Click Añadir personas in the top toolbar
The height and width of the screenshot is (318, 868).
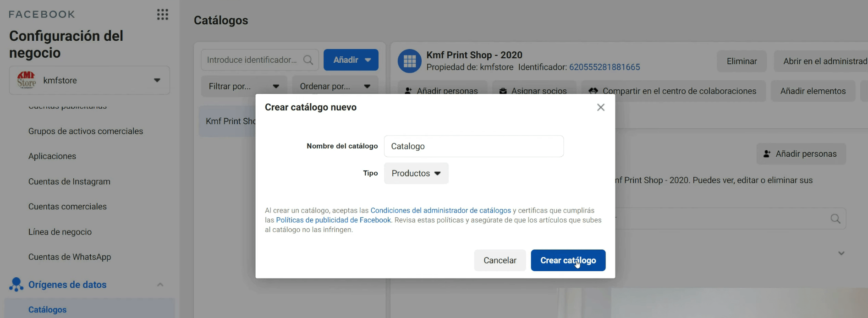442,91
